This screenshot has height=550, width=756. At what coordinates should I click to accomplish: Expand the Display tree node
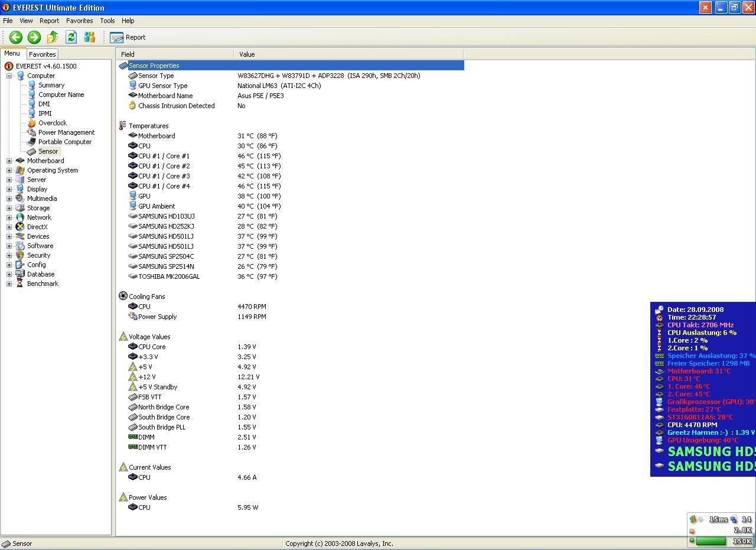pos(9,189)
